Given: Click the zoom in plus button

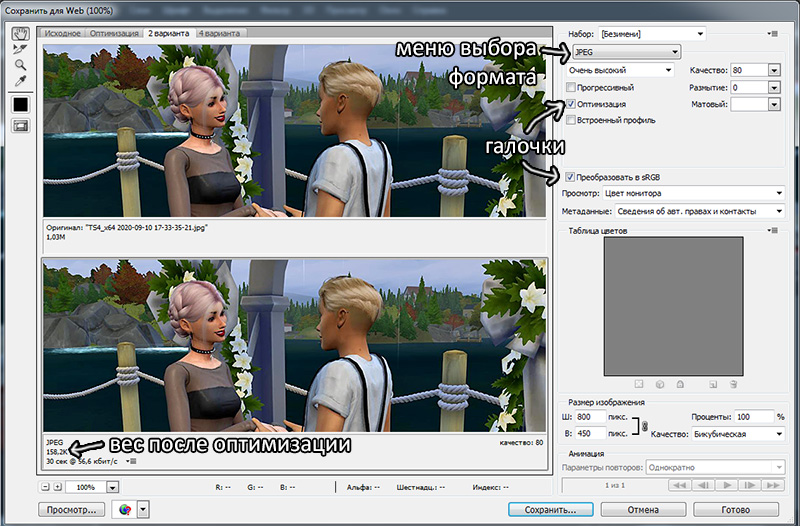Looking at the screenshot, I should [58, 487].
